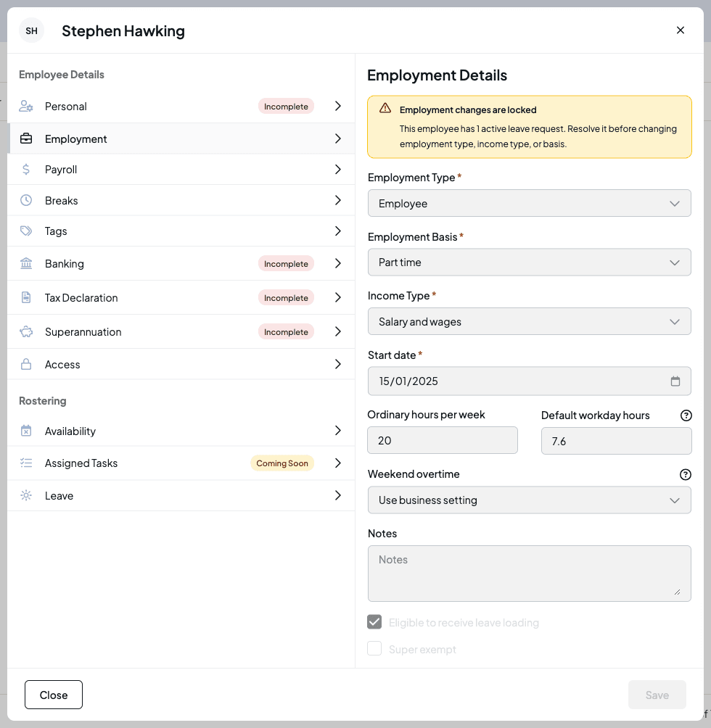Click the Employment briefcase icon
This screenshot has width=711, height=728.
pos(26,138)
